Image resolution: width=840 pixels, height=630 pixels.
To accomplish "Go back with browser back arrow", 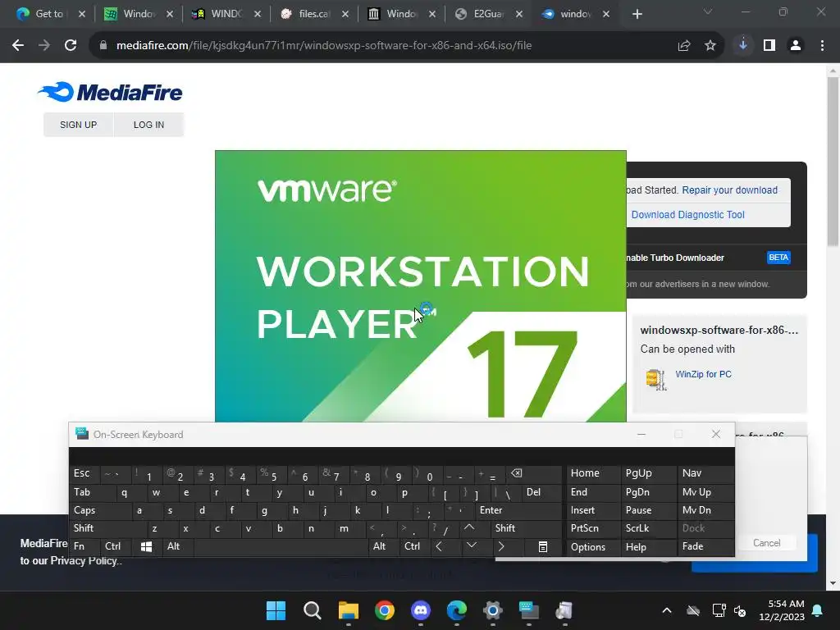I will [18, 46].
